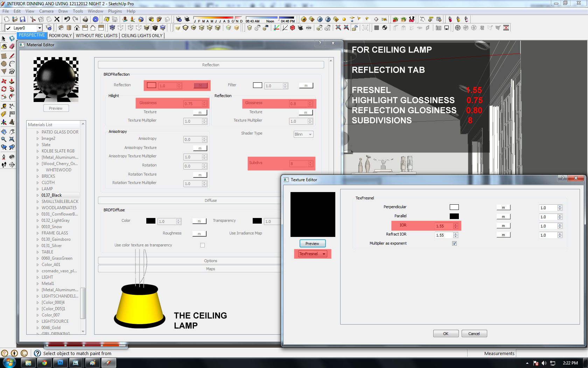
Task: Select the Circle tool
Action: coord(4,63)
